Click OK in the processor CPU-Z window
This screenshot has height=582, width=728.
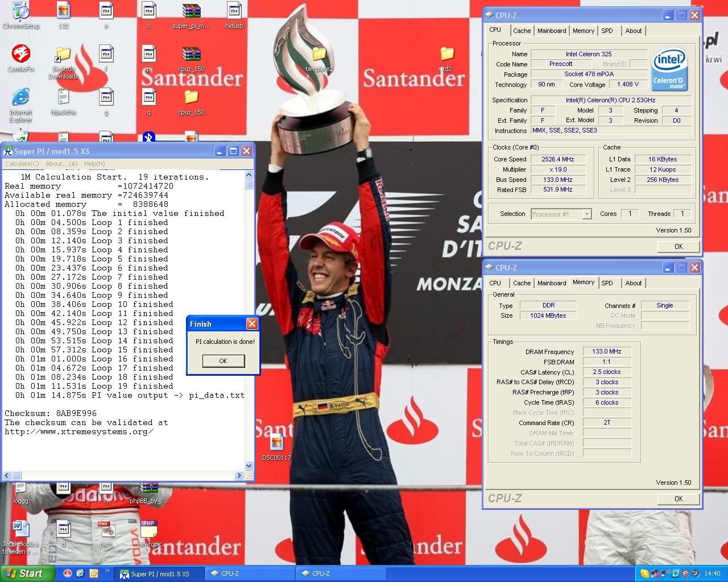679,246
